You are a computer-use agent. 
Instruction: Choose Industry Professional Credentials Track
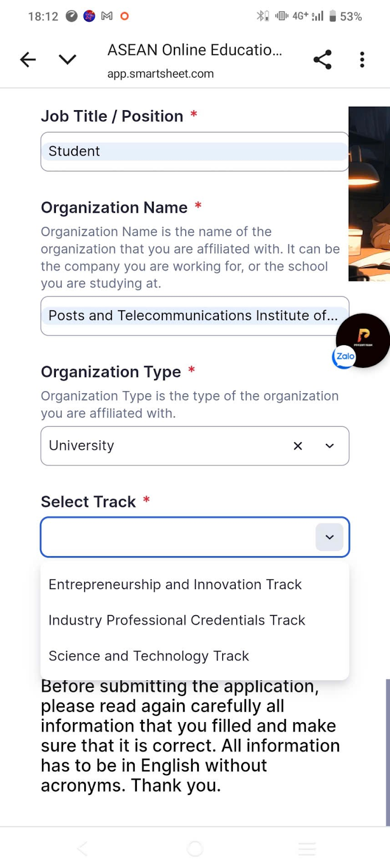(177, 620)
